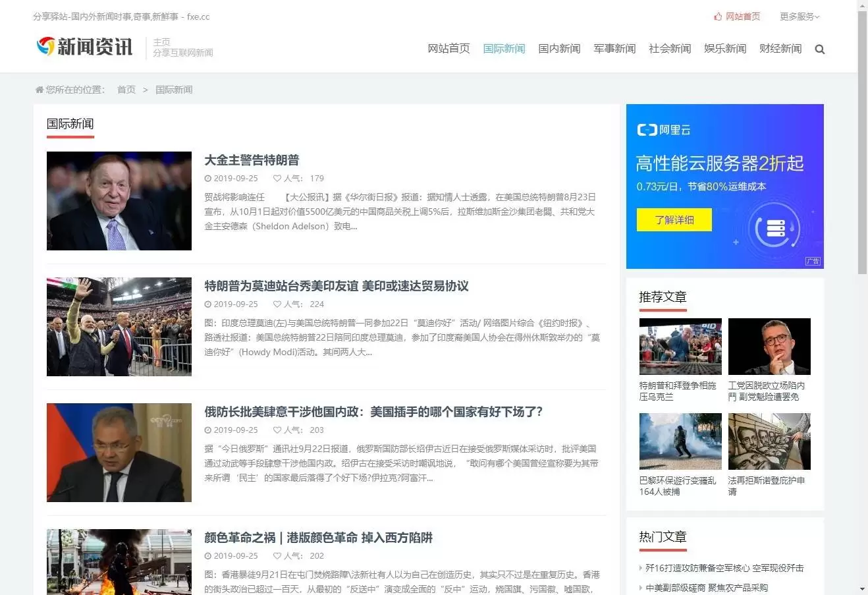Click the scrollbar down arrow

(x=862, y=589)
